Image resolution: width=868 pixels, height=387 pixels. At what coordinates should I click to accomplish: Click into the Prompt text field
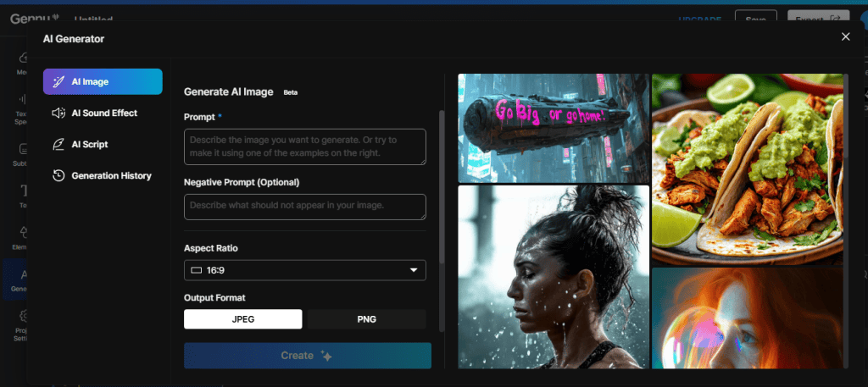(305, 147)
